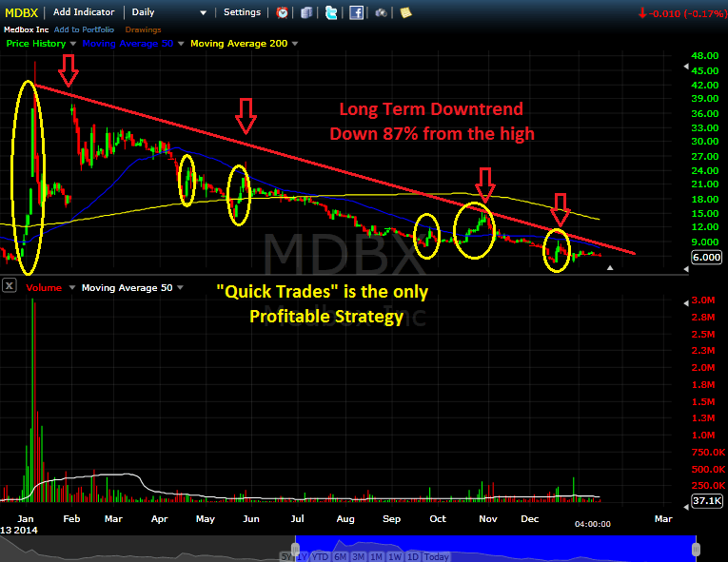This screenshot has width=728, height=562.
Task: Click the top price axis arrow marker
Action: click(686, 67)
